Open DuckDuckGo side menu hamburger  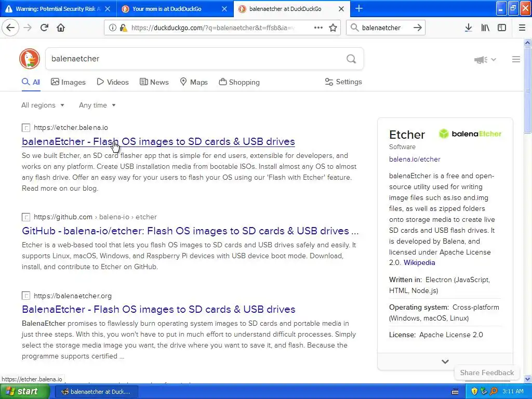(516, 59)
